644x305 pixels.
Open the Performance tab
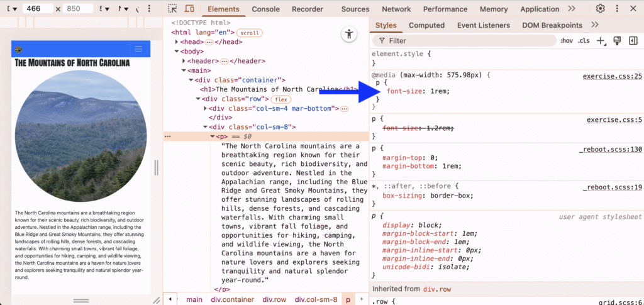tap(445, 9)
